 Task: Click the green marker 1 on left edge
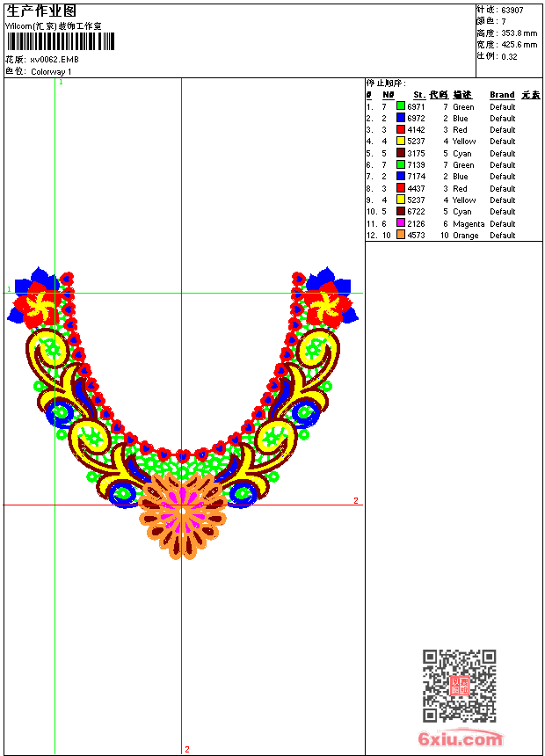[x=10, y=289]
